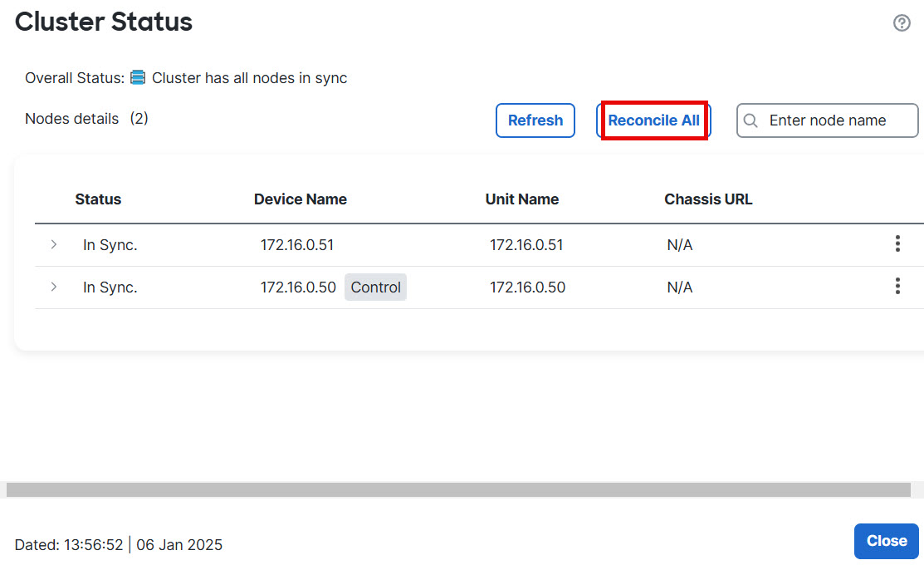Expand the 172.16.0.50 Control node row
This screenshot has width=924, height=565.
tap(54, 287)
